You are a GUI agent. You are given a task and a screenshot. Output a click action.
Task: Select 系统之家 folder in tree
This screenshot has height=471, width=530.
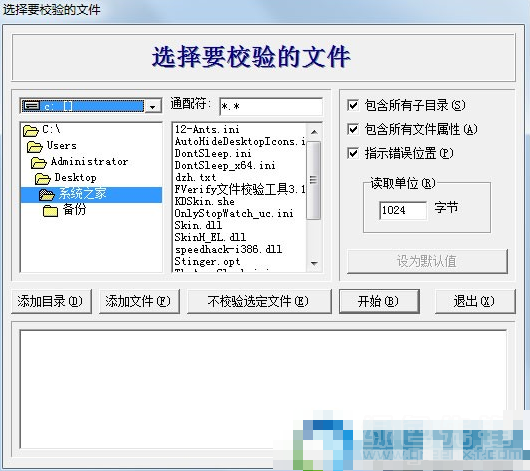coord(91,195)
